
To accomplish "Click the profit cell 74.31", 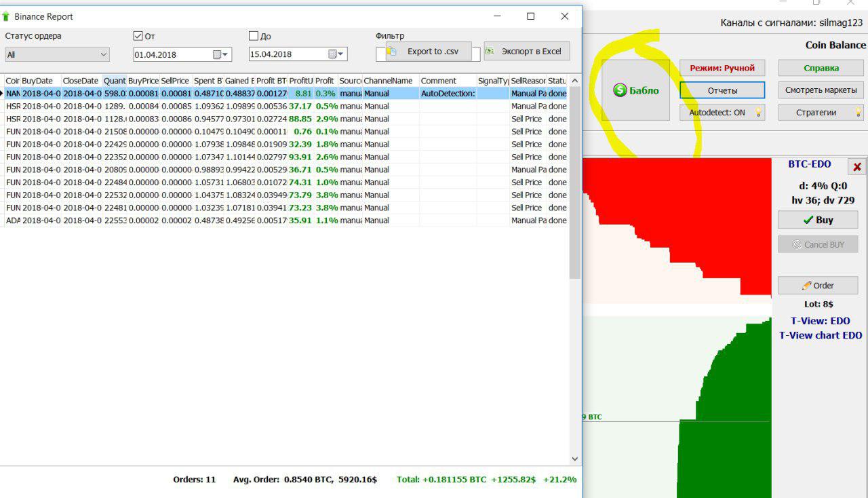I will pyautogui.click(x=300, y=182).
